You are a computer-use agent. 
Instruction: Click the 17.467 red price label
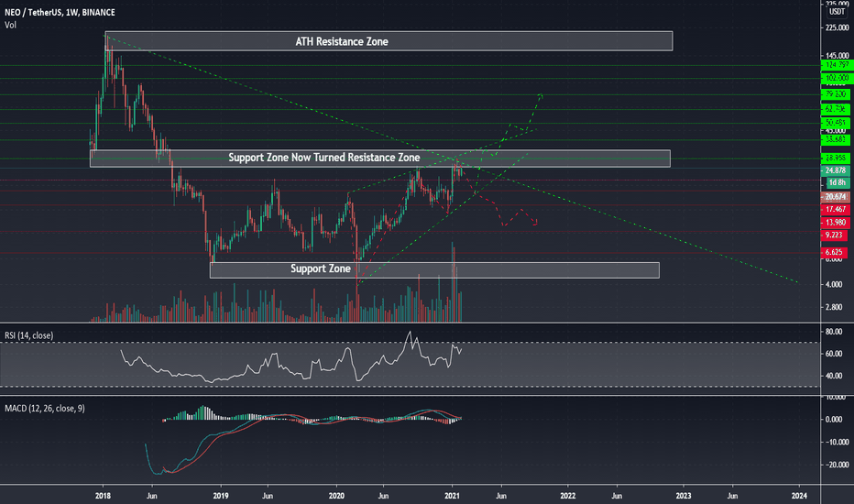836,209
